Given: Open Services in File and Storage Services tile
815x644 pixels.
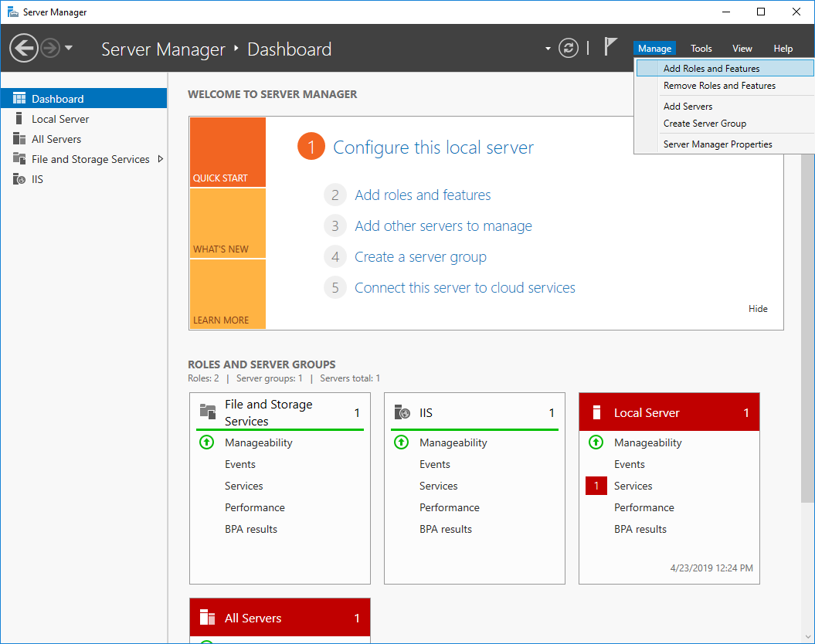Looking at the screenshot, I should 244,486.
